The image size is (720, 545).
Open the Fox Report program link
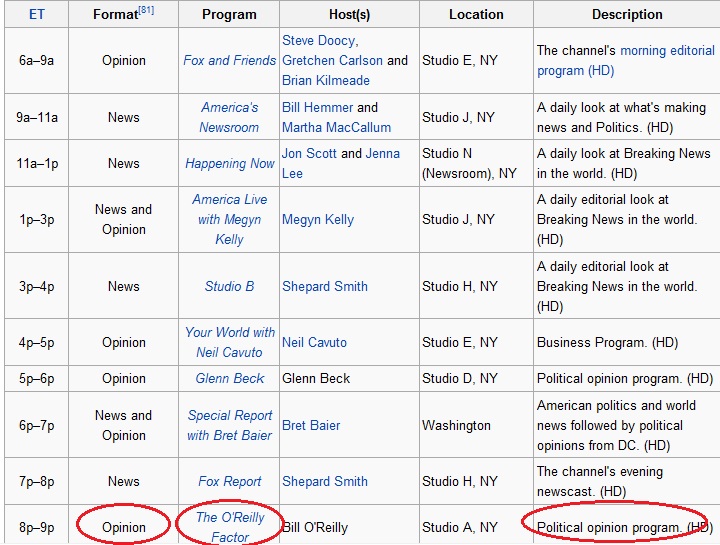pyautogui.click(x=230, y=481)
